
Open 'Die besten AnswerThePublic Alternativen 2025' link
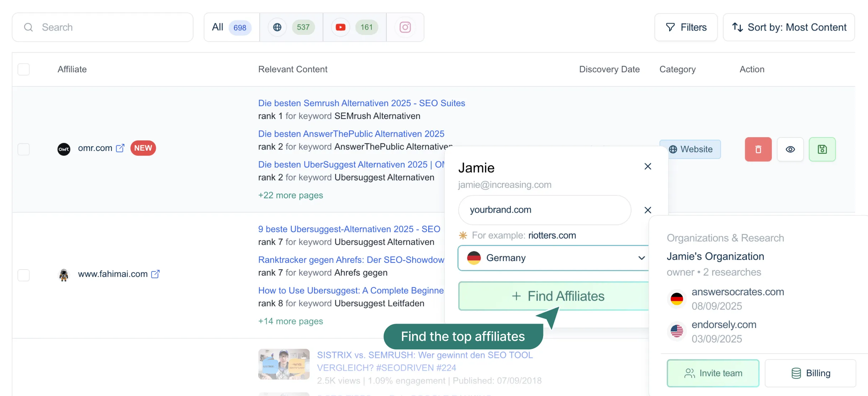[x=351, y=134]
